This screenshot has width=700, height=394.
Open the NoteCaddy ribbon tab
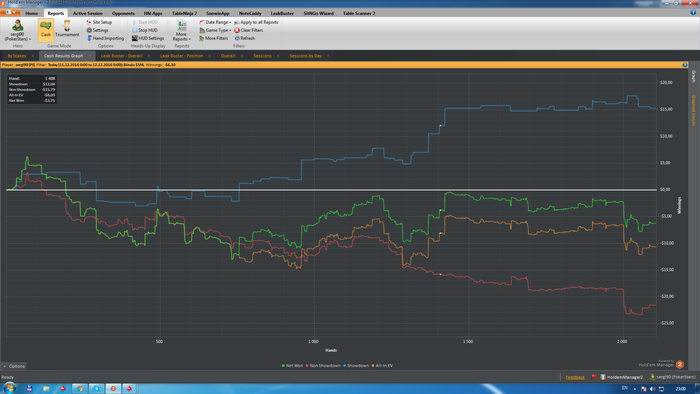click(x=250, y=13)
